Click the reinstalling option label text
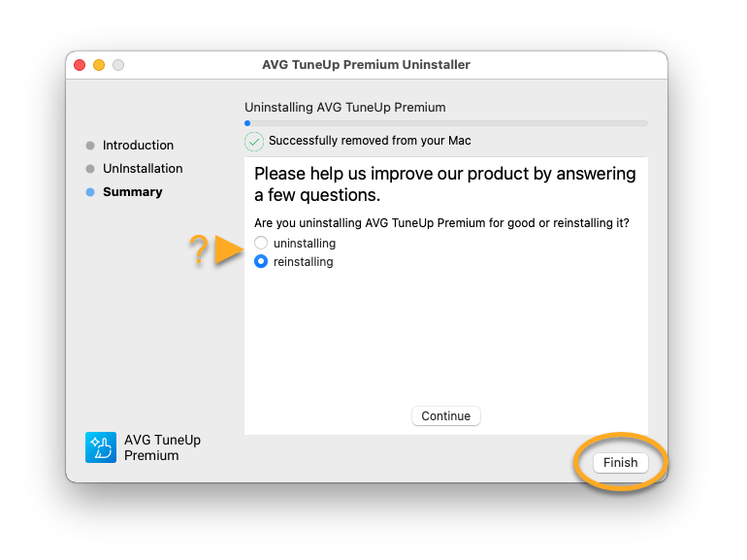This screenshot has width=747, height=560. tap(303, 262)
